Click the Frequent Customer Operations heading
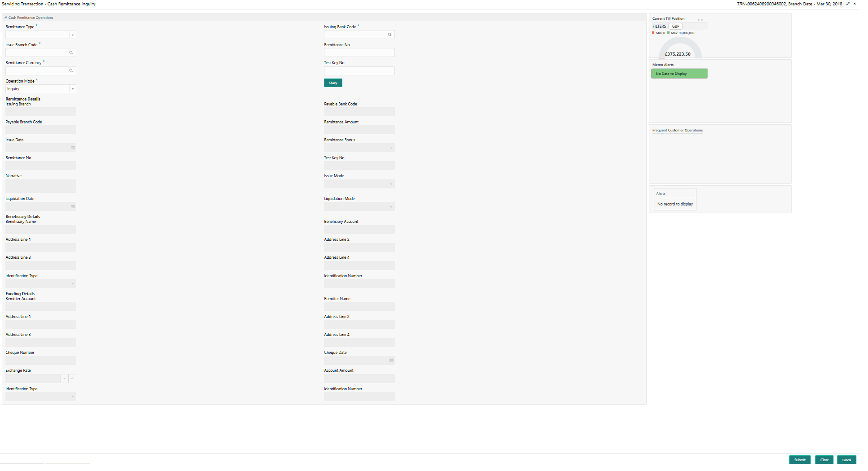This screenshot has width=868, height=471. coord(678,131)
